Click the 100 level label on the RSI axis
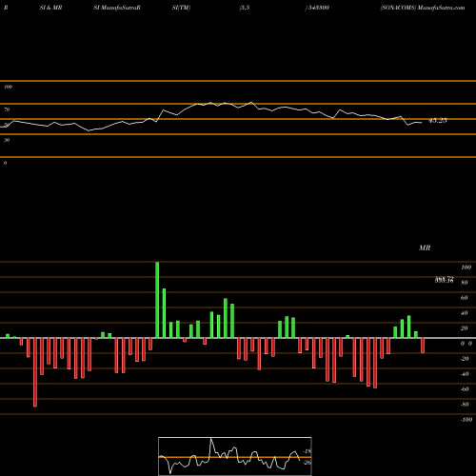This screenshot has width=476, height=476. [x=8, y=87]
